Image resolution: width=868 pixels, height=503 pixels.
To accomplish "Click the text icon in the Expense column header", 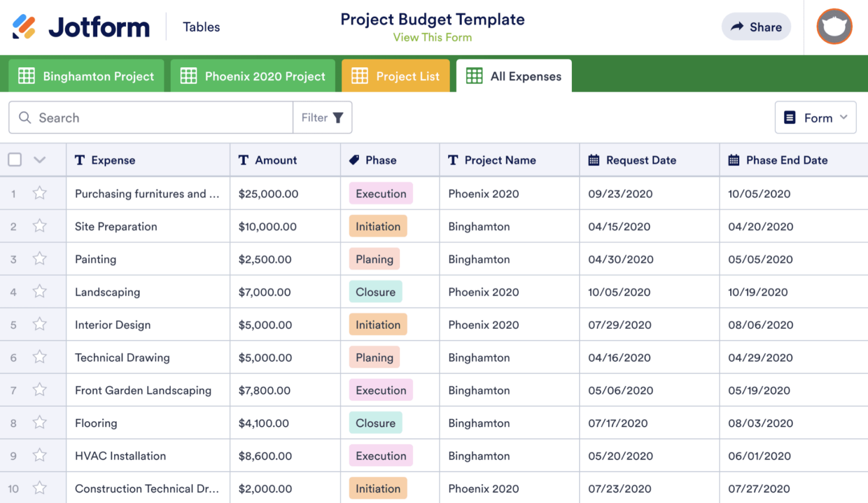I will point(79,160).
